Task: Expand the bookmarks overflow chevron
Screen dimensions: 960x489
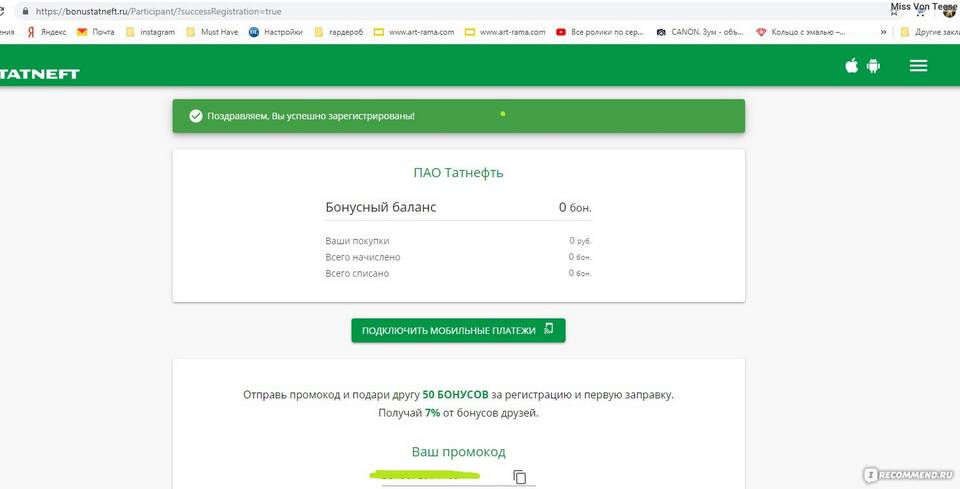Action: tap(883, 32)
